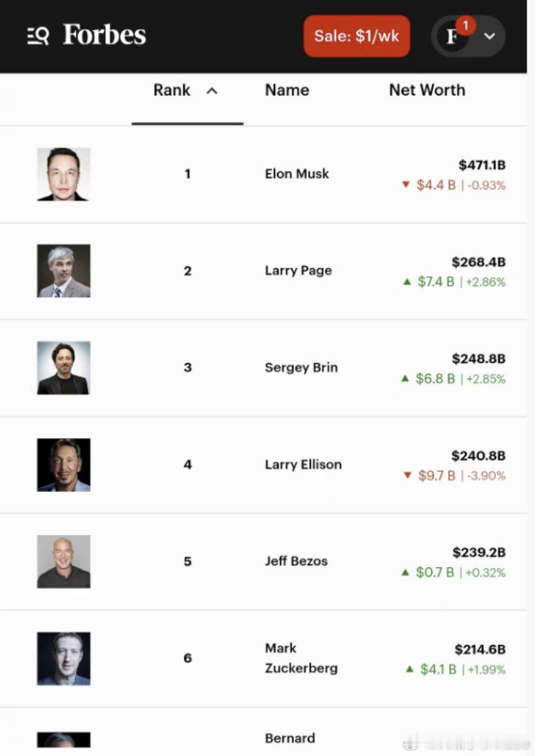The image size is (535, 756).
Task: Toggle the Rank sort arrow
Action: click(212, 91)
